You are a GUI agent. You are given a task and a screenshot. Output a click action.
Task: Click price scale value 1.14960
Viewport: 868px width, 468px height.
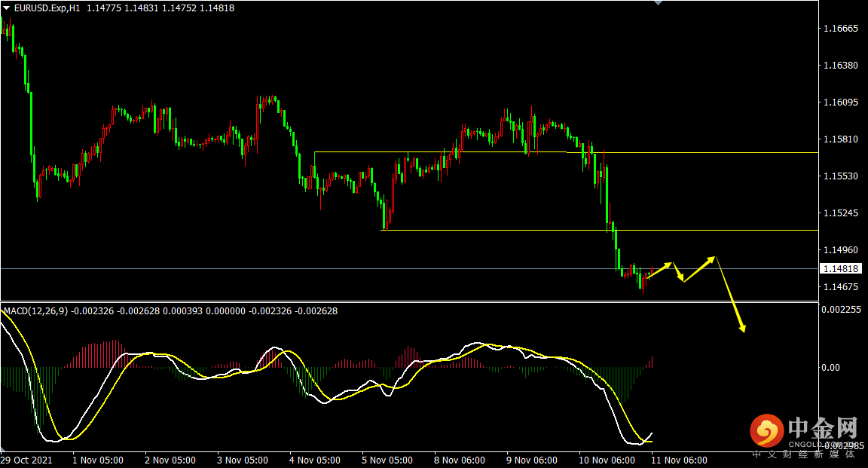pyautogui.click(x=841, y=250)
